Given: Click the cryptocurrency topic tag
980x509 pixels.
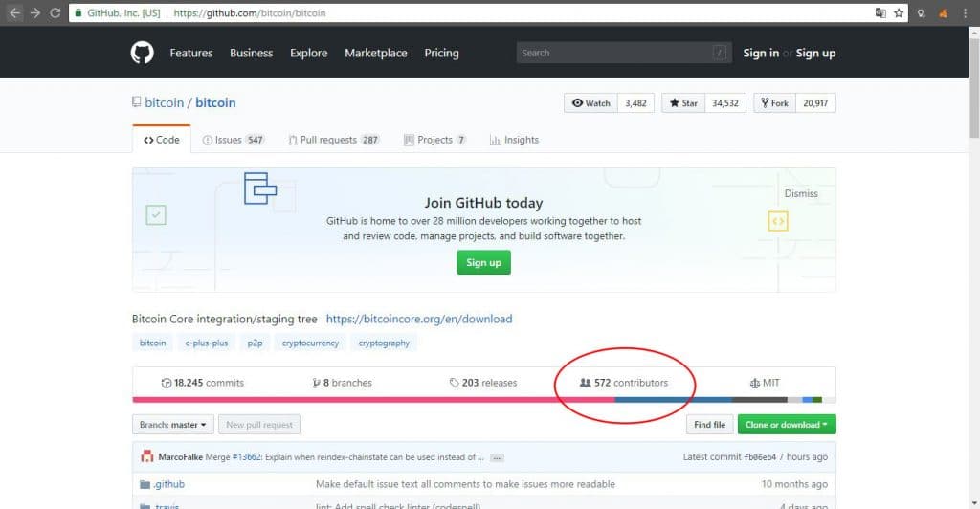Looking at the screenshot, I should pos(310,343).
